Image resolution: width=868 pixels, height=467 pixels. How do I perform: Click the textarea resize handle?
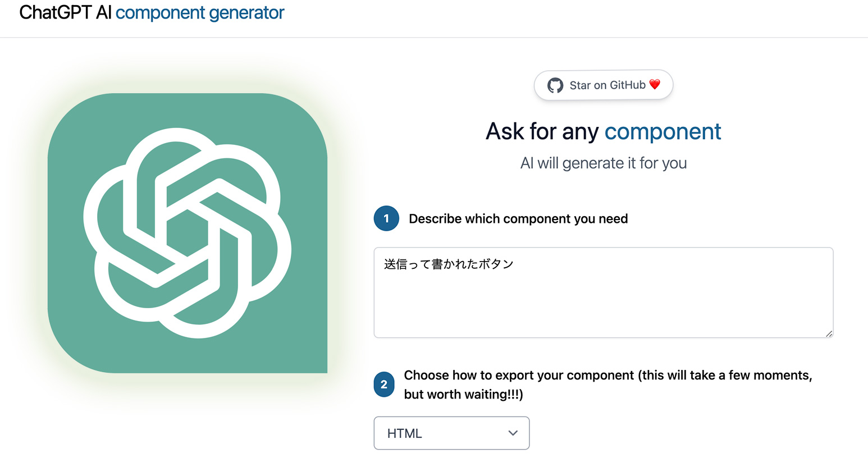pyautogui.click(x=829, y=334)
